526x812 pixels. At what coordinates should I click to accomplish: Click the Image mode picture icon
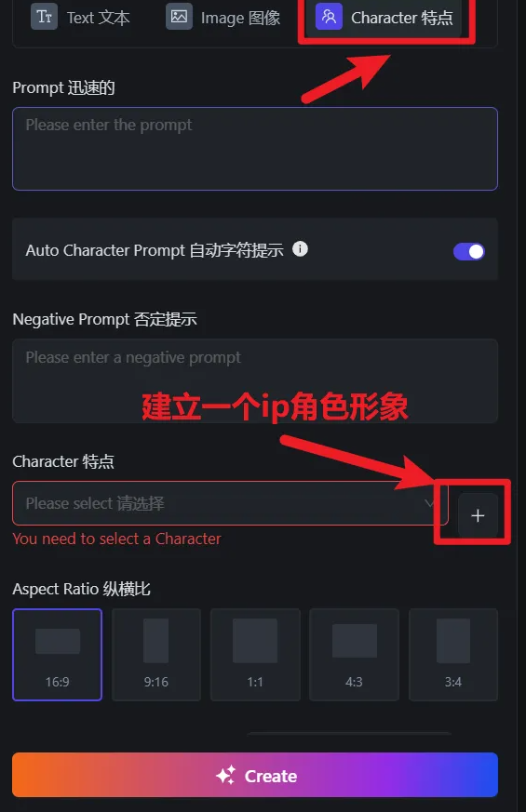(179, 17)
